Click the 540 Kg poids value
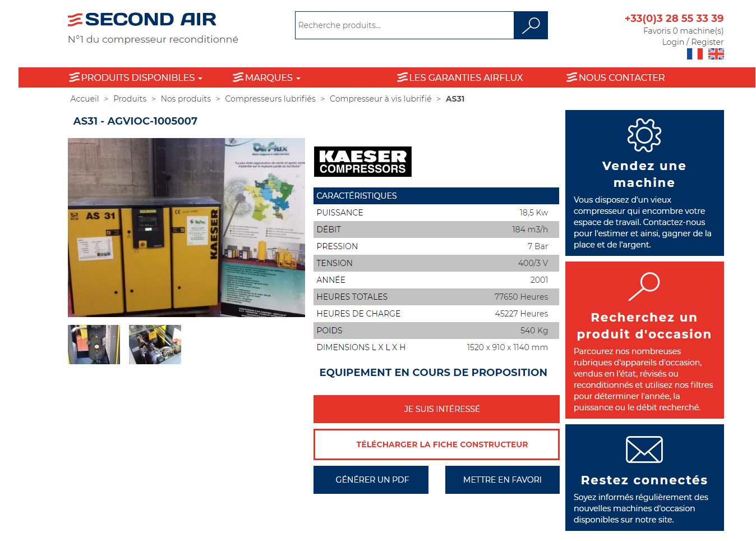Image resolution: width=756 pixels, height=541 pixels. pos(534,331)
